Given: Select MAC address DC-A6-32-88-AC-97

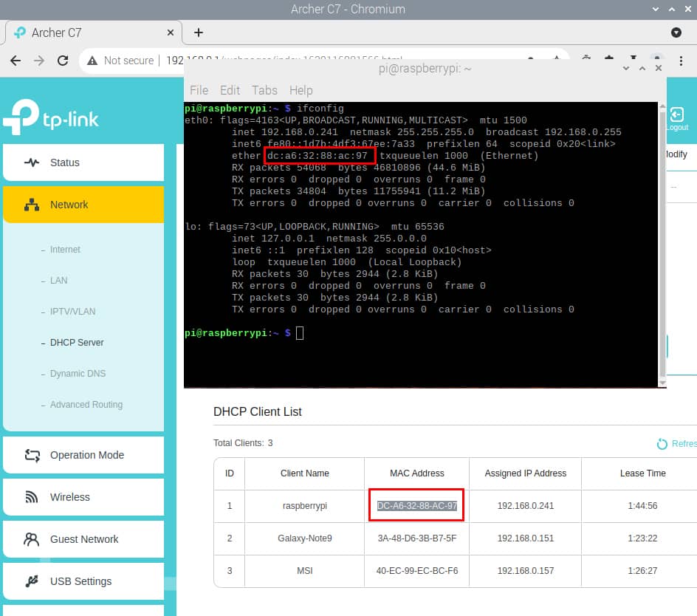Looking at the screenshot, I should point(416,506).
